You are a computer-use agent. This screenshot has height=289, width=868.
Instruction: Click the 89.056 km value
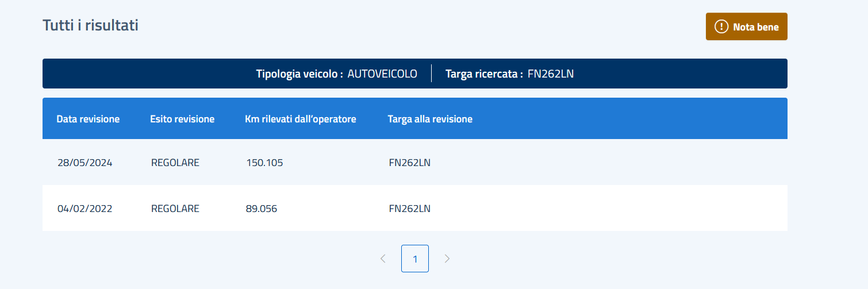pos(262,209)
